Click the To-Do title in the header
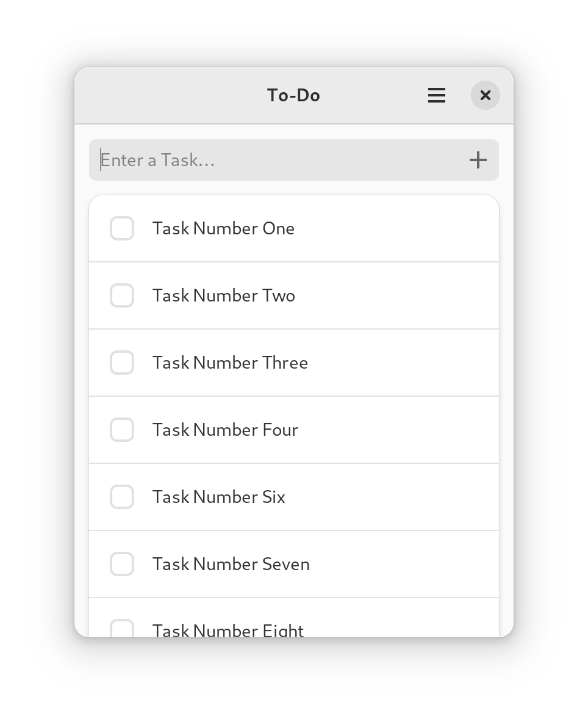 click(293, 95)
